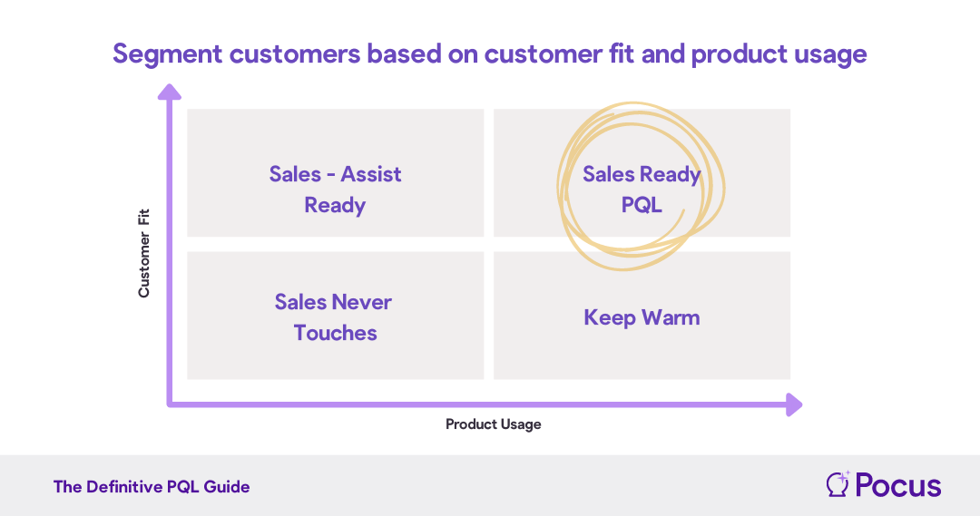Image resolution: width=980 pixels, height=516 pixels.
Task: Click the chart title heading
Action: [489, 54]
